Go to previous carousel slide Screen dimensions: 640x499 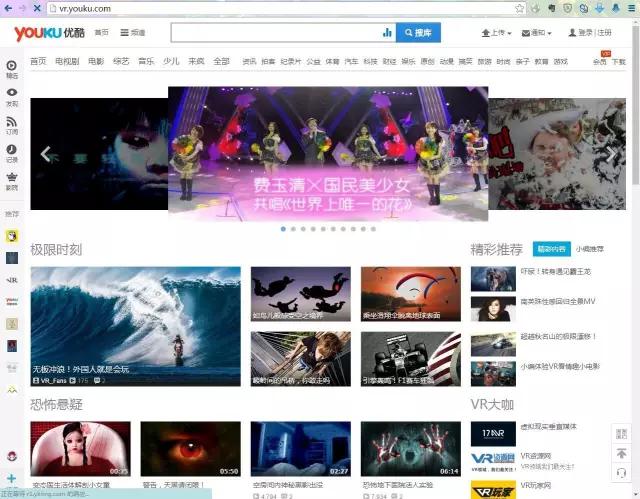click(46, 154)
